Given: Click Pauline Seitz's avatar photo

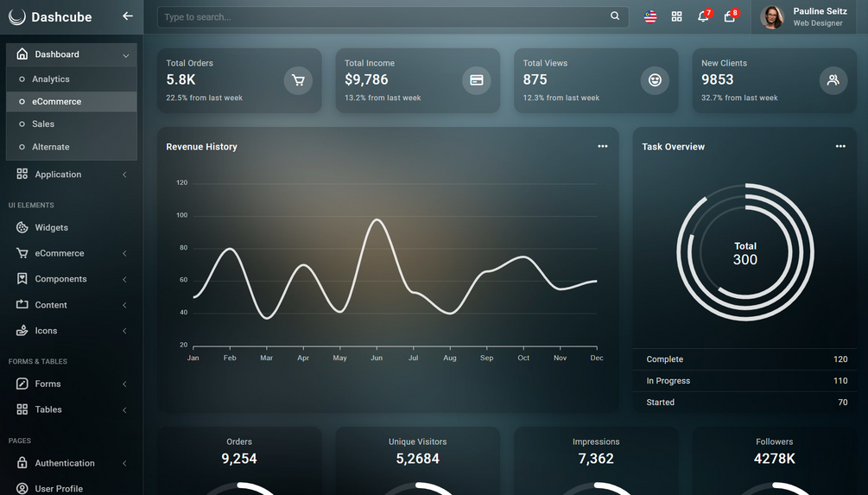Looking at the screenshot, I should [x=771, y=17].
